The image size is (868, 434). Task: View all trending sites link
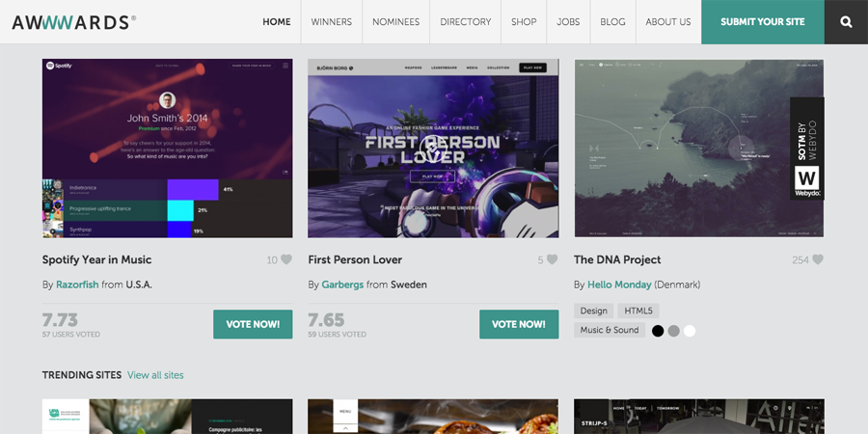point(155,375)
